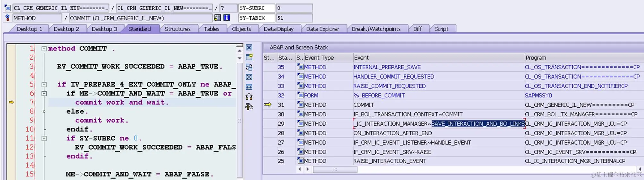
Task: Click the Event column header
Action: pyautogui.click(x=439, y=58)
